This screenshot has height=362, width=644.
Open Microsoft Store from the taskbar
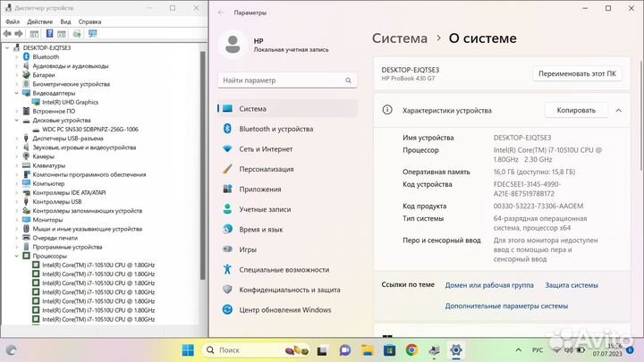[389, 350]
